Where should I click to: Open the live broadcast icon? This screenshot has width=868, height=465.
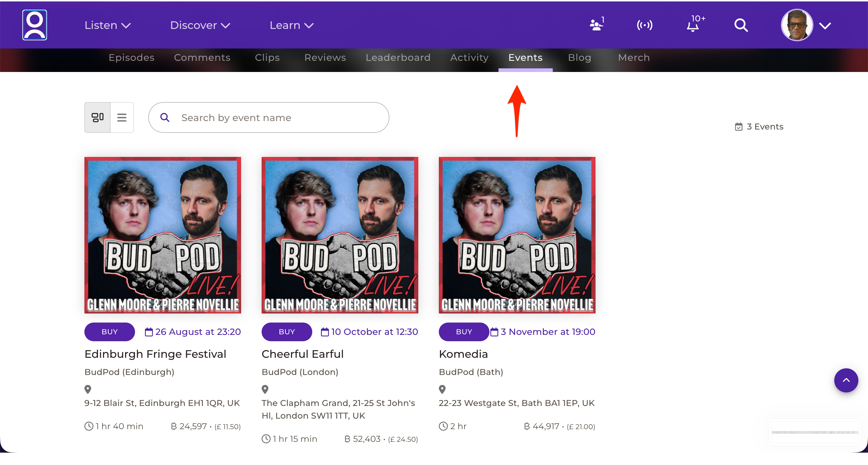tap(644, 25)
